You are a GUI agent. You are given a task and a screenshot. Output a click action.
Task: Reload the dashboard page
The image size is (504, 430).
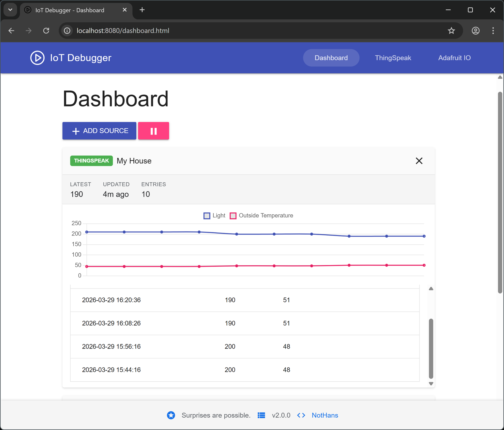tap(46, 31)
